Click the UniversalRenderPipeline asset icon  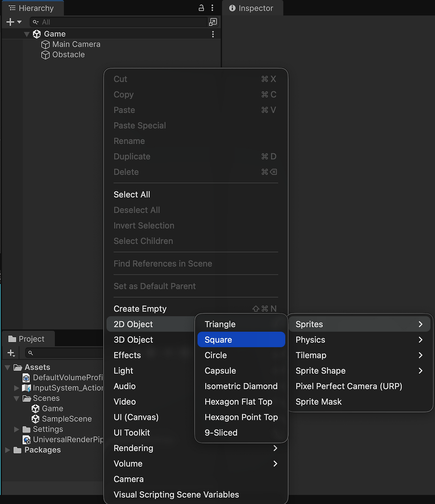coord(27,440)
